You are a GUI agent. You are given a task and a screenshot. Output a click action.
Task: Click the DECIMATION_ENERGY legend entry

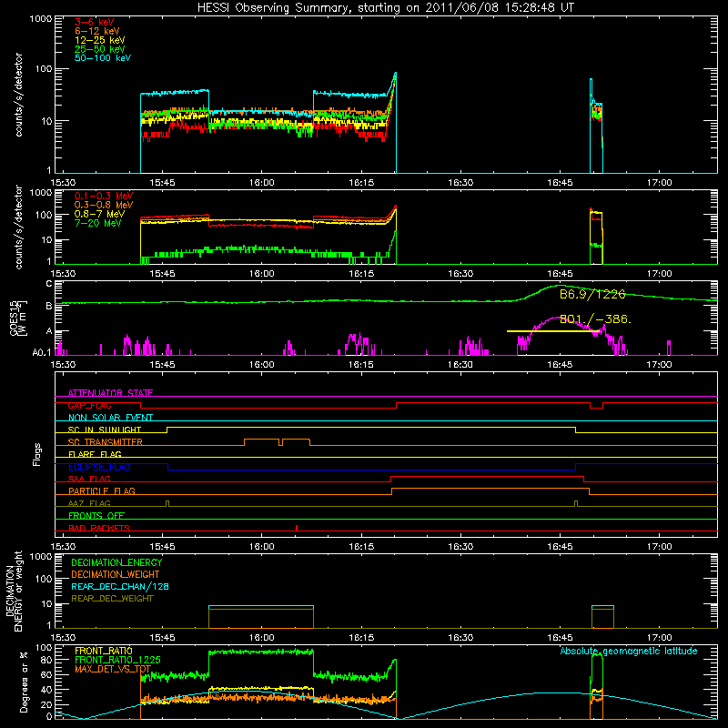point(116,562)
